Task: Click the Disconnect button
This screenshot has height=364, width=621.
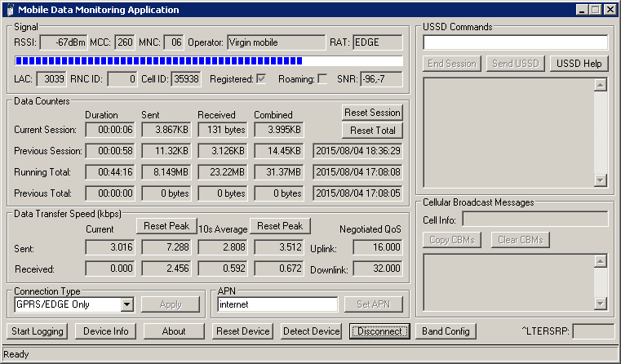Action: (379, 331)
